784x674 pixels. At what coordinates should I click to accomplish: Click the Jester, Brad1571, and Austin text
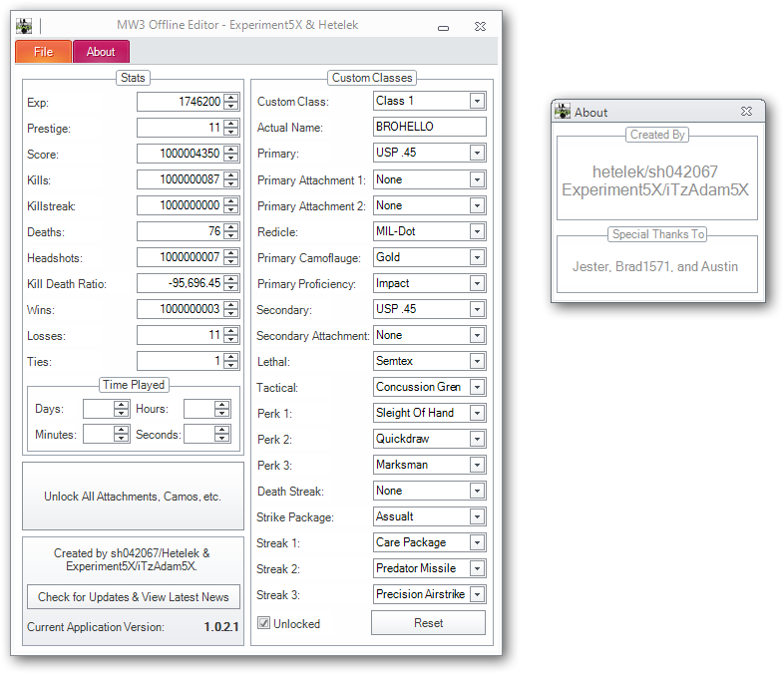tap(655, 266)
